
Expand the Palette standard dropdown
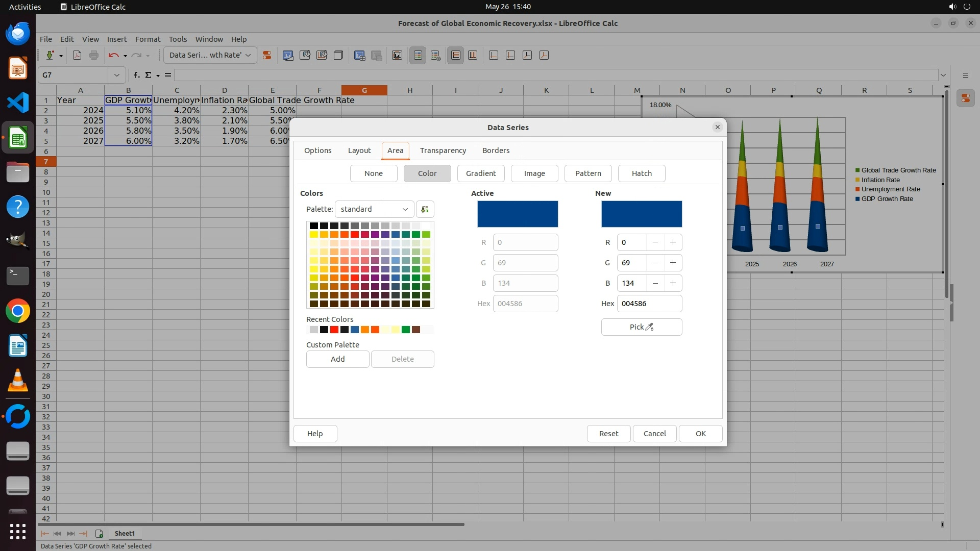coord(374,209)
